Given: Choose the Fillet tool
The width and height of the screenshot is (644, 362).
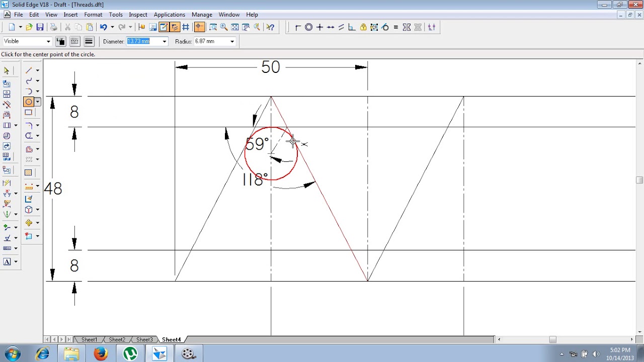Looking at the screenshot, I should [x=29, y=125].
